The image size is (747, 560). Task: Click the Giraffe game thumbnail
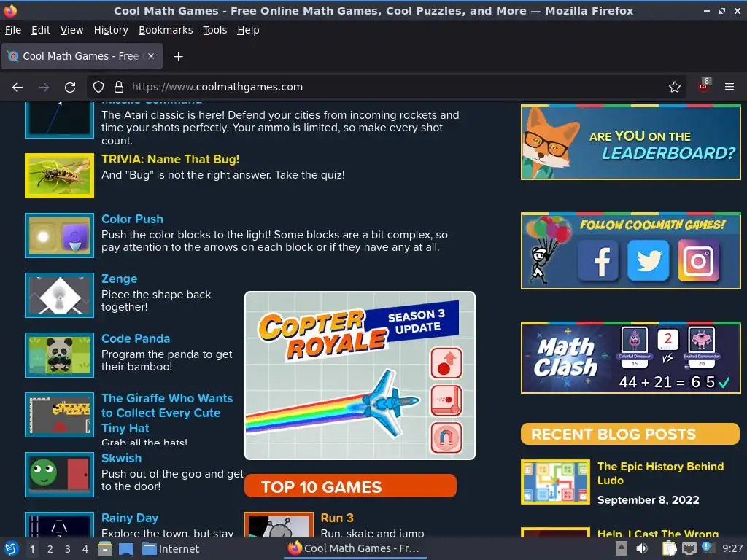pyautogui.click(x=60, y=415)
